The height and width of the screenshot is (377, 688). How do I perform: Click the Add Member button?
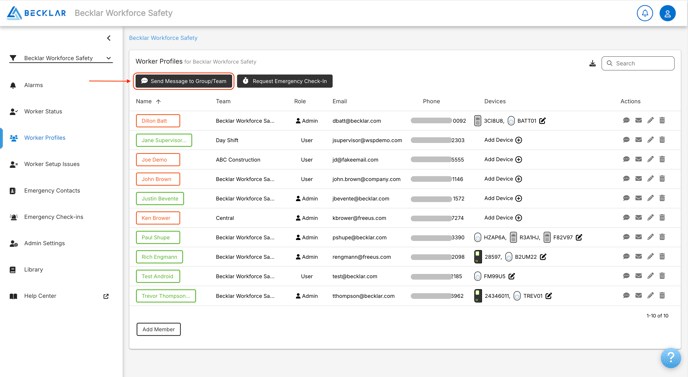click(158, 329)
